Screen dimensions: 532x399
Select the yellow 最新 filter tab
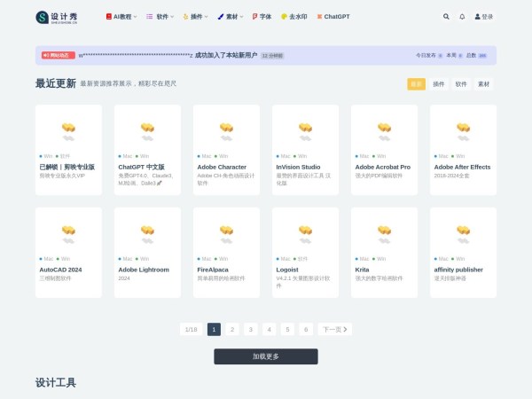click(x=417, y=84)
